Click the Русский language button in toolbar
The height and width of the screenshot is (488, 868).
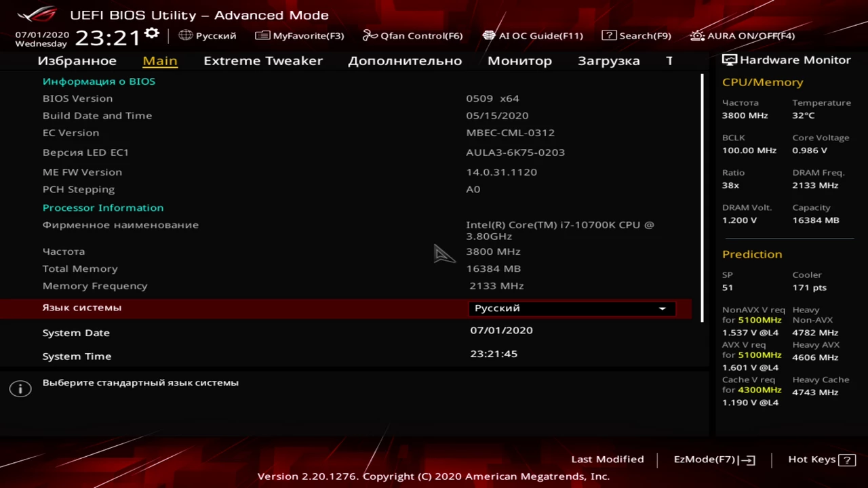click(x=208, y=35)
